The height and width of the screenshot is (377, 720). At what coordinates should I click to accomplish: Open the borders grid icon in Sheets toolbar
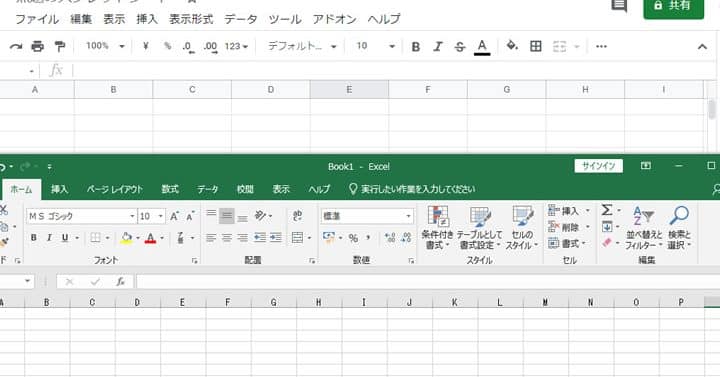coord(535,46)
